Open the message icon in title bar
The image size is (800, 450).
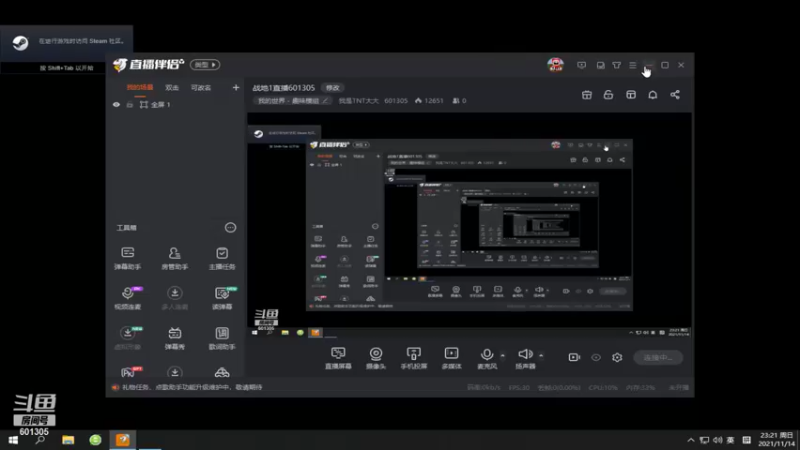point(601,65)
